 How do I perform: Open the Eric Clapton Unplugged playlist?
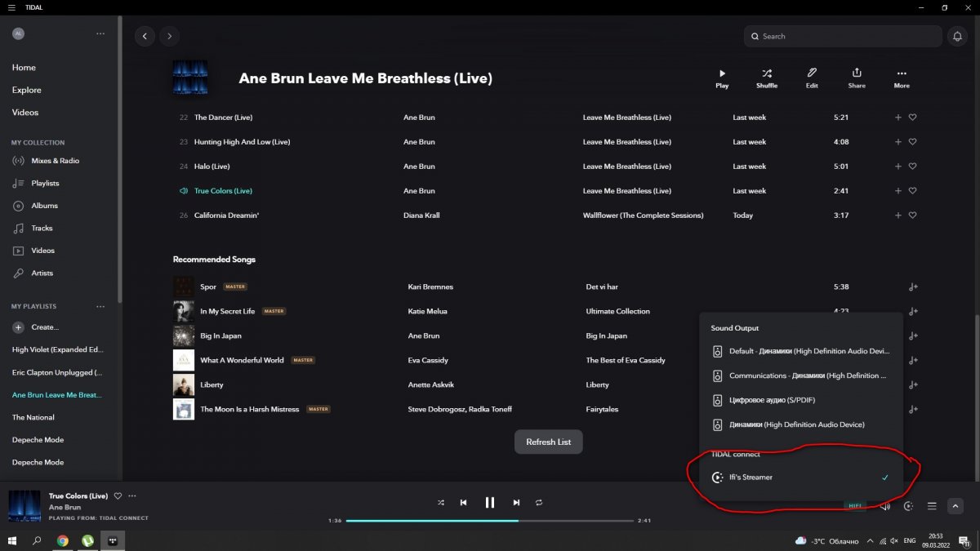58,372
